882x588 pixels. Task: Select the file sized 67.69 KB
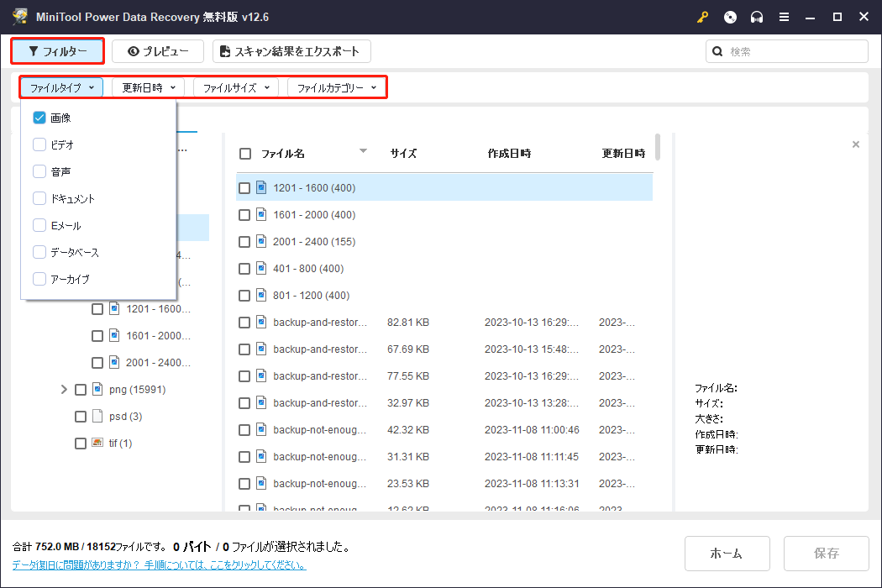444,349
